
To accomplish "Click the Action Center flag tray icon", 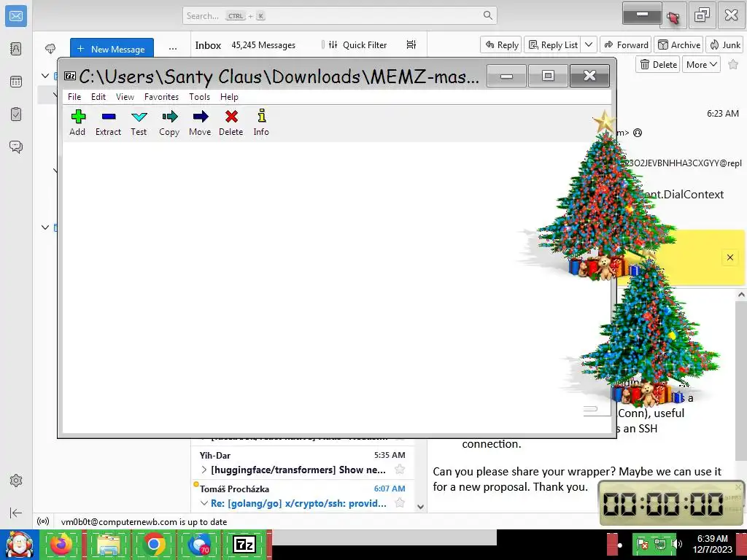I will pos(643,544).
